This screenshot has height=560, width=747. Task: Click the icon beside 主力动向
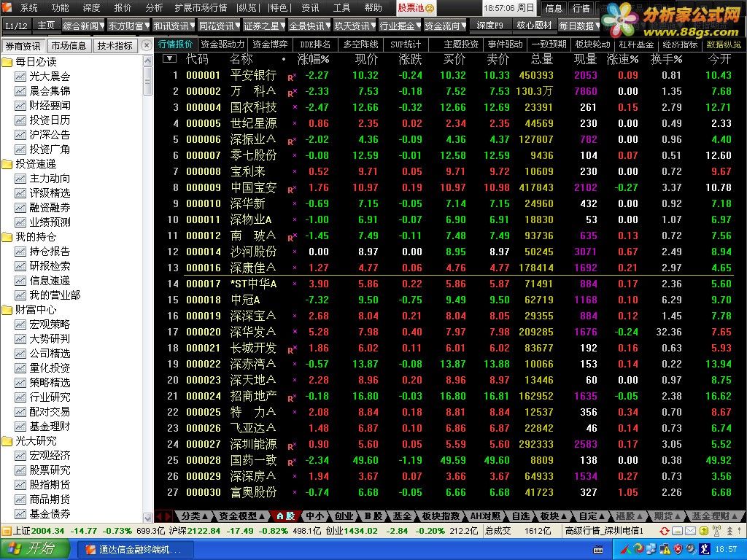tap(20, 179)
